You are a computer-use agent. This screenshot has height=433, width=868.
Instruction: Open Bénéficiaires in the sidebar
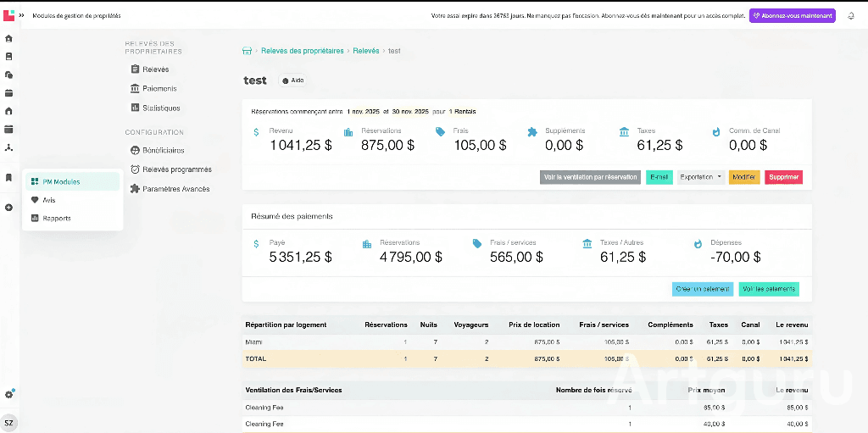[164, 150]
